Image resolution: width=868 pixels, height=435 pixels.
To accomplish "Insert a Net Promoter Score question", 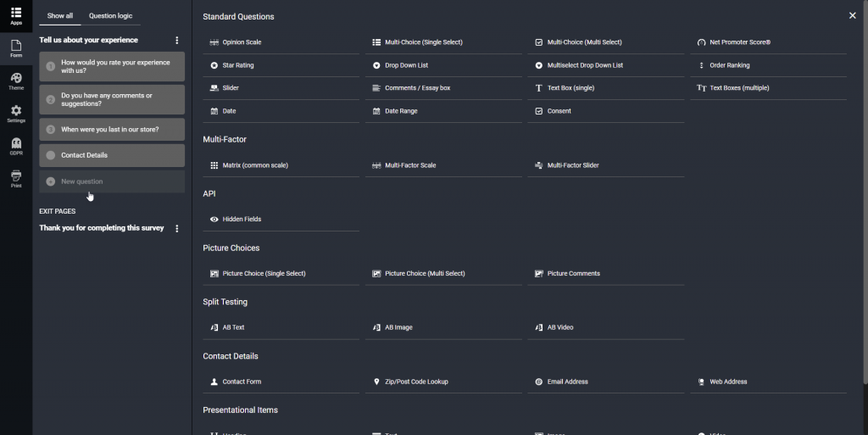I will 739,42.
